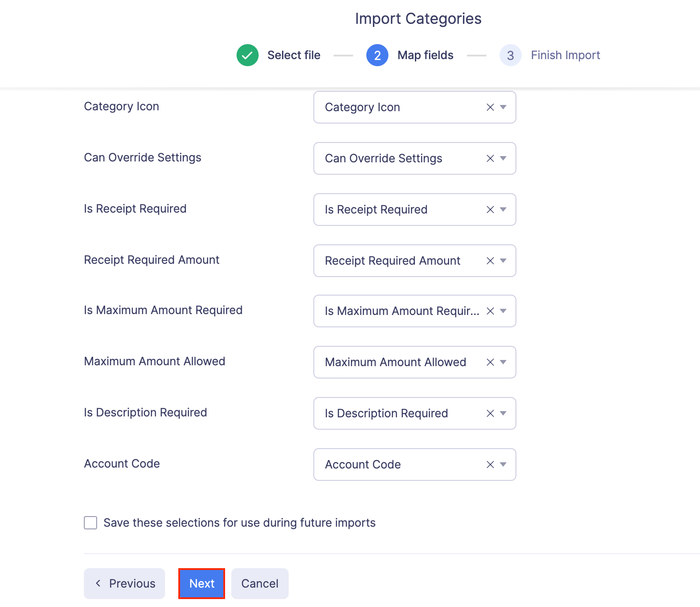Clear the Account Code field mapping
The image size is (700, 607).
(490, 465)
